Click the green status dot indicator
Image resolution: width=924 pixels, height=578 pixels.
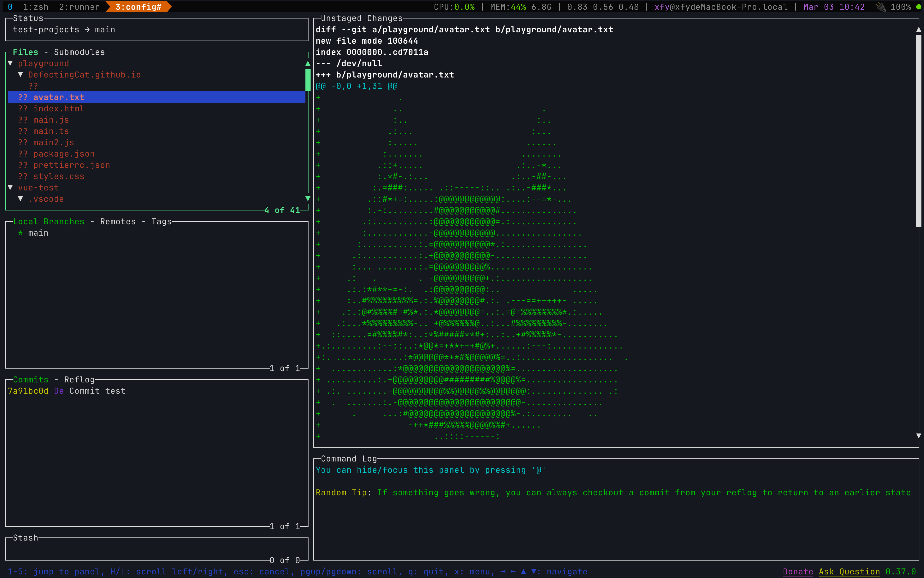click(x=918, y=7)
